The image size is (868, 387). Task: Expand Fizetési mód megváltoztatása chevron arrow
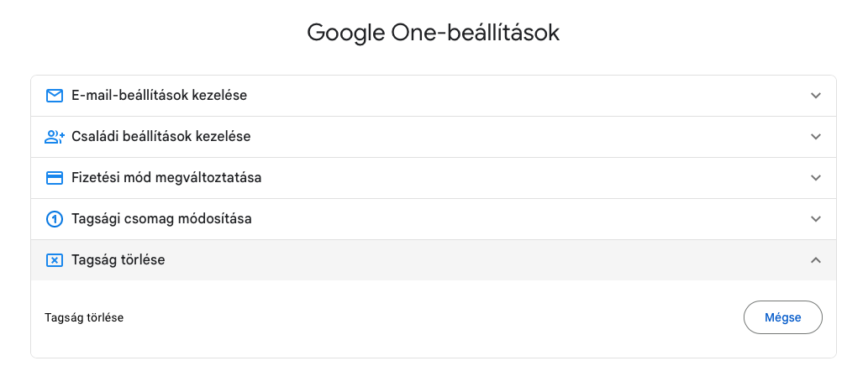pos(815,178)
